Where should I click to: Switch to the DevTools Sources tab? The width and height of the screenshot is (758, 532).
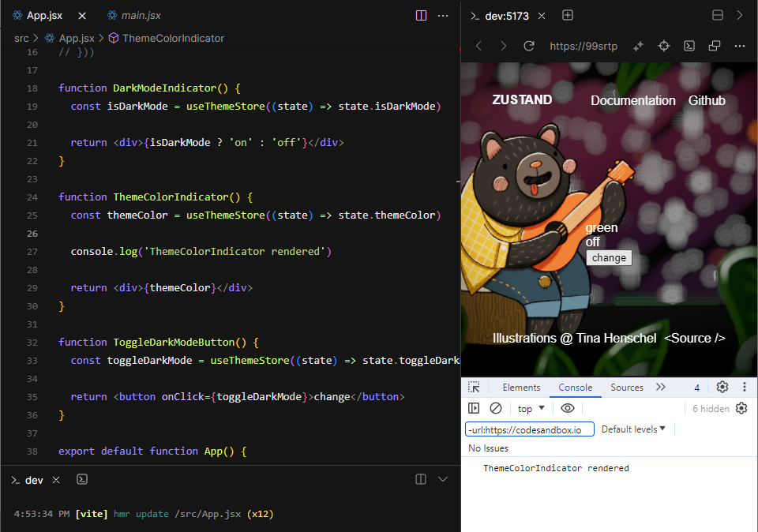626,388
